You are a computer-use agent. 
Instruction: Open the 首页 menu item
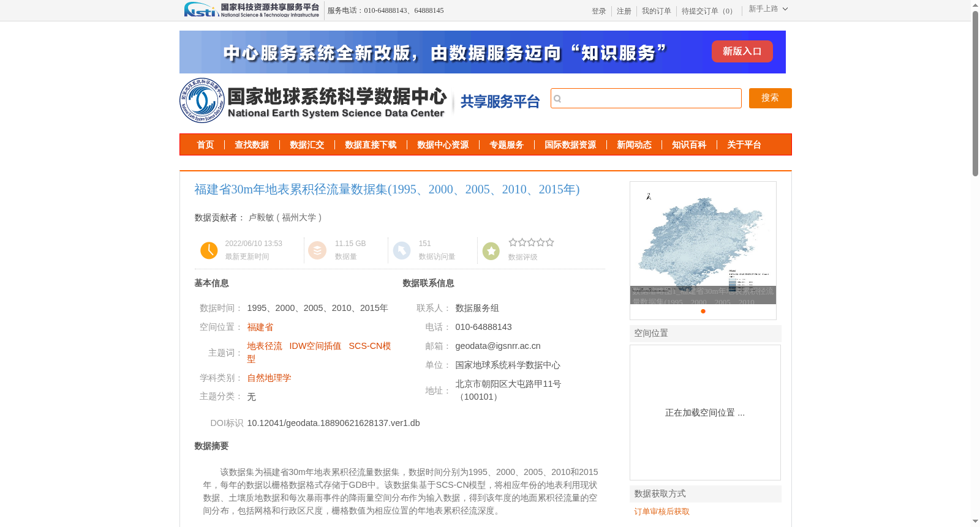[205, 144]
